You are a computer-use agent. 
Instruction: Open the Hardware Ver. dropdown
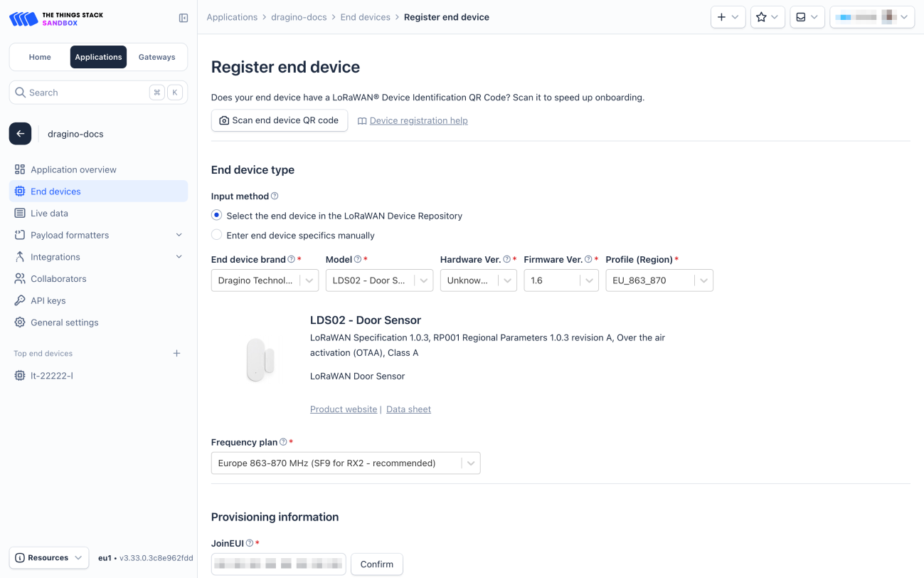pos(478,280)
